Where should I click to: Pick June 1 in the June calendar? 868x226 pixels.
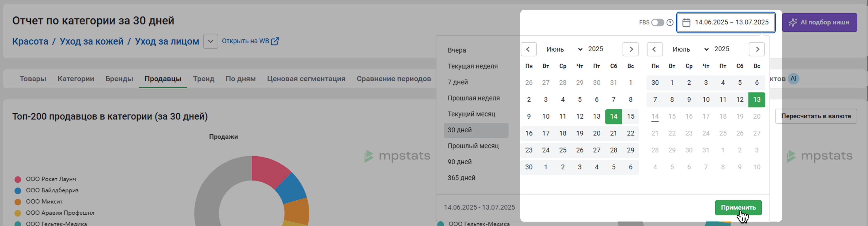click(x=630, y=83)
